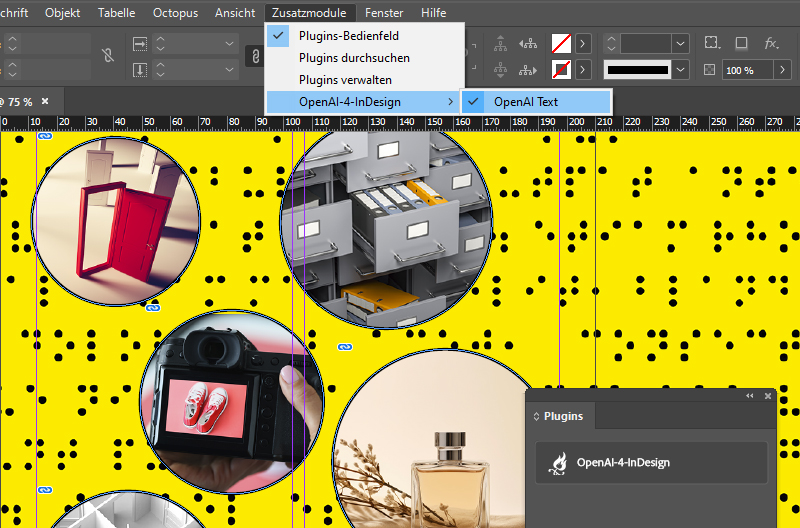800x528 pixels.
Task: Open the Octopus menu
Action: (x=175, y=12)
